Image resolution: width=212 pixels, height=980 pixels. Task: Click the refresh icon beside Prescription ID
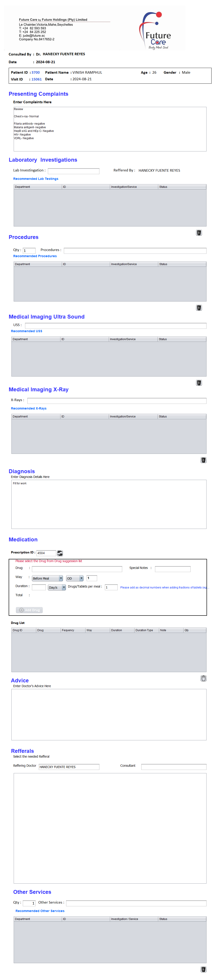(60, 553)
